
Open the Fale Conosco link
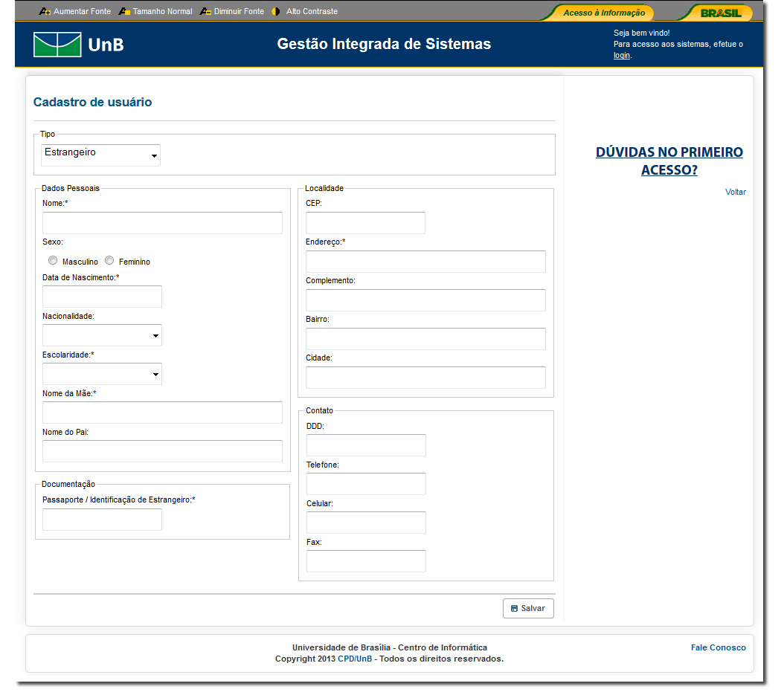tap(718, 647)
